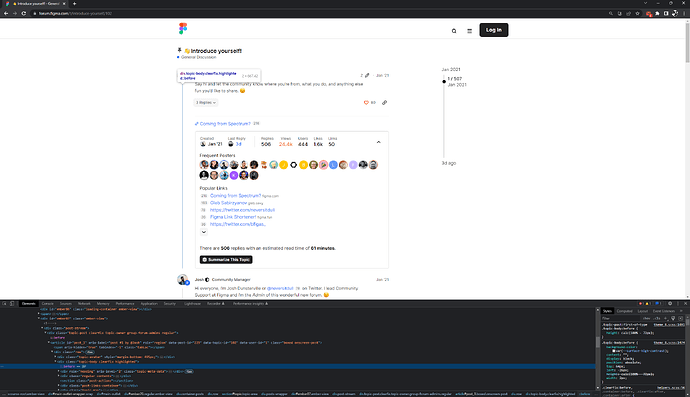Screen dimensions: 690x397
Task: Add new style rule plus icon
Action: [665, 318]
